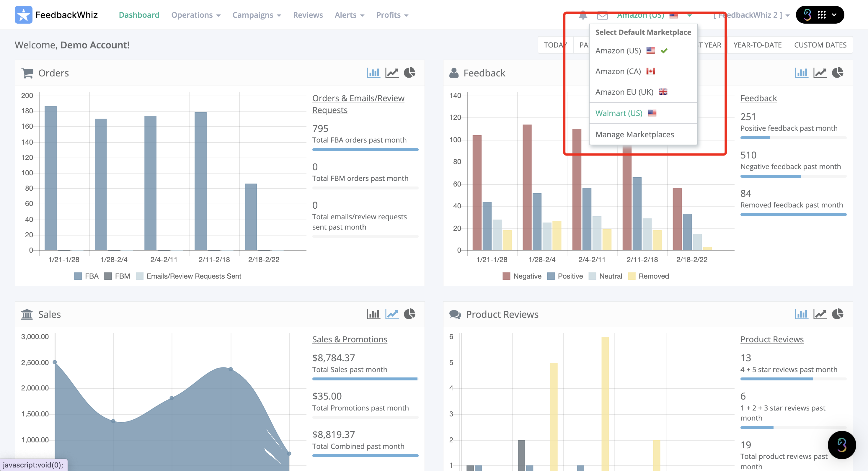
Task: Click the swirl logo in the top-right black pill
Action: tap(807, 15)
